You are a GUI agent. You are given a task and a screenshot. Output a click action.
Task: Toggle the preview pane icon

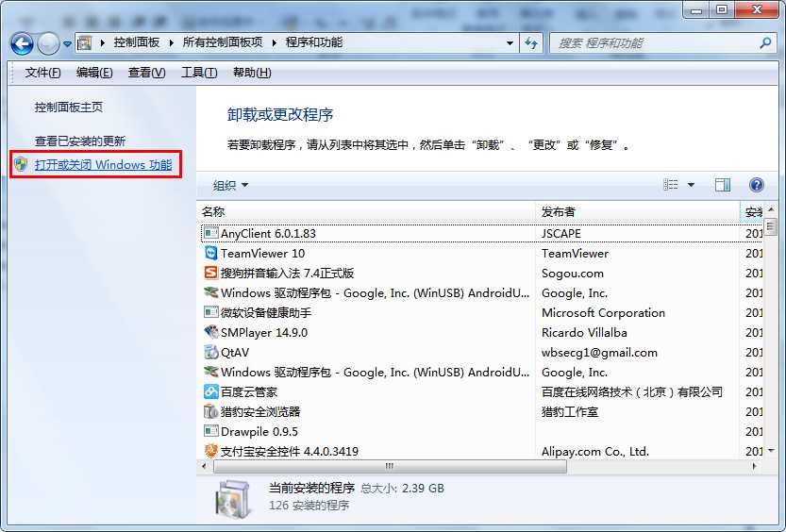[723, 185]
